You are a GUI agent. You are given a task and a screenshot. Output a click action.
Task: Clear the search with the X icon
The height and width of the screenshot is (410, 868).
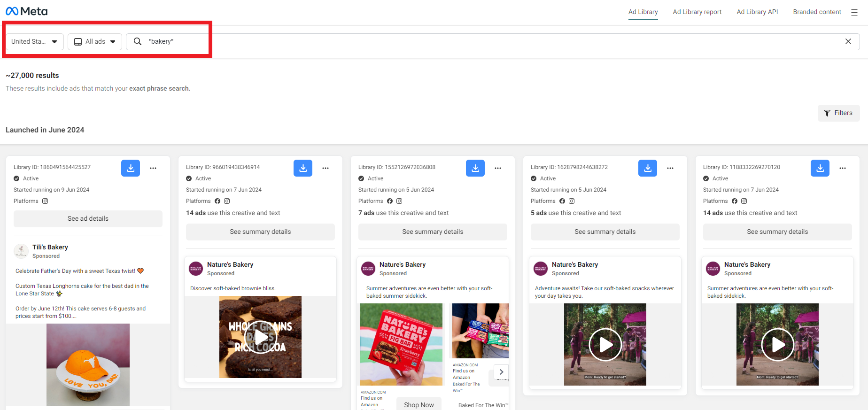point(848,41)
